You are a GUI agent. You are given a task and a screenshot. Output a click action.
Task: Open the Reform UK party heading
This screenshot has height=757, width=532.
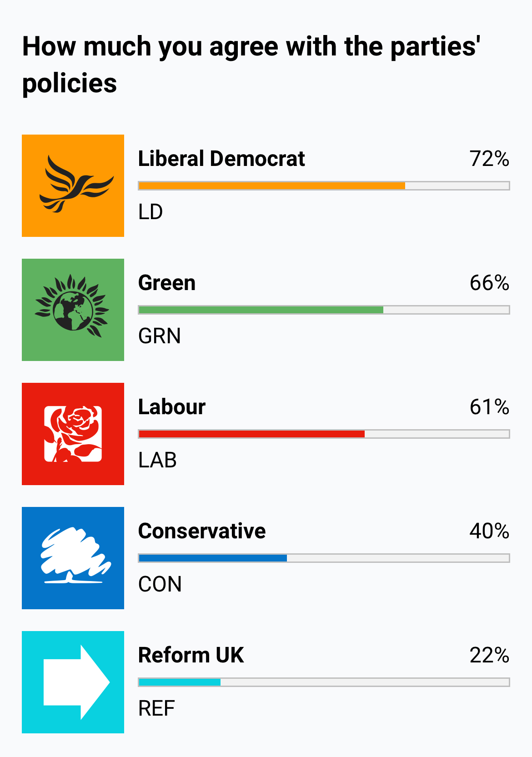191,655
